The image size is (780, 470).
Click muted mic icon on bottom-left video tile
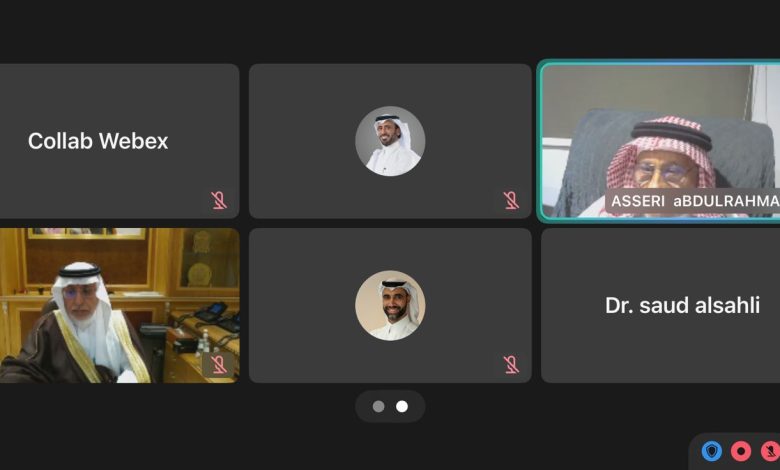pyautogui.click(x=219, y=365)
